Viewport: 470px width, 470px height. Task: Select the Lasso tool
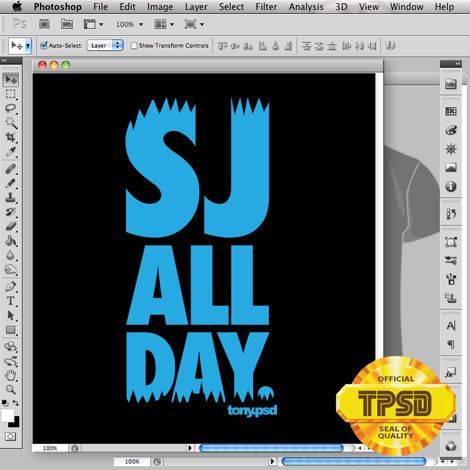pyautogui.click(x=11, y=109)
